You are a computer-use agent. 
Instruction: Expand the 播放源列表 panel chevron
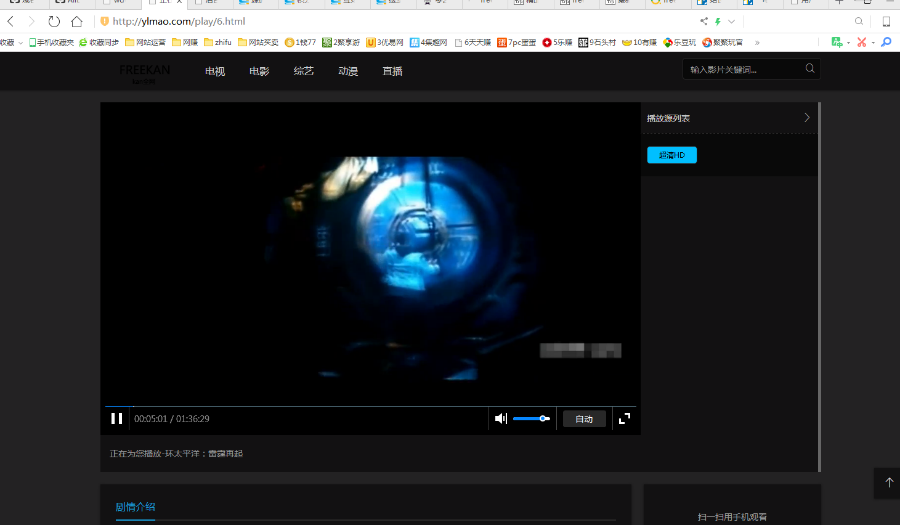(807, 118)
